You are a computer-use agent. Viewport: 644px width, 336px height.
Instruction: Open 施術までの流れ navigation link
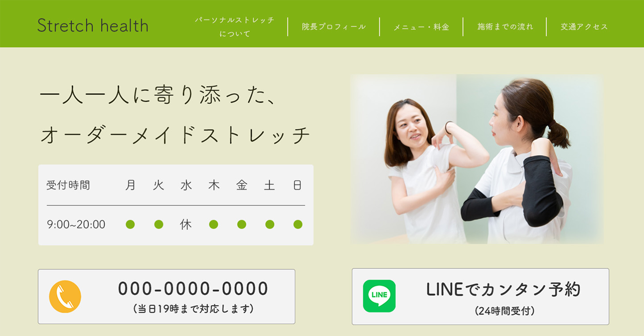tap(505, 26)
